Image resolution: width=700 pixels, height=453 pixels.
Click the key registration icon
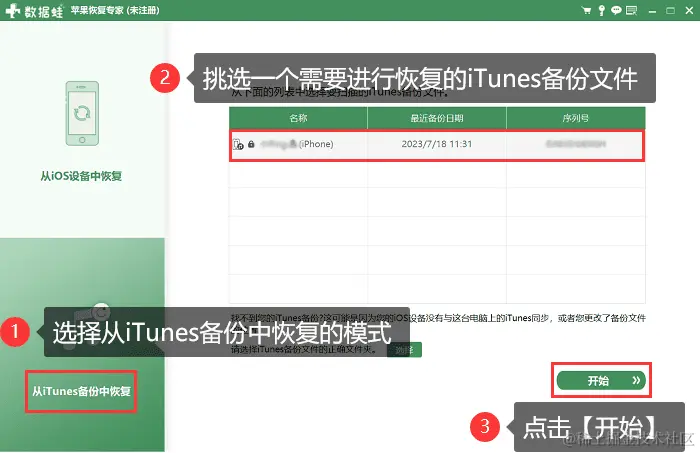pos(601,10)
